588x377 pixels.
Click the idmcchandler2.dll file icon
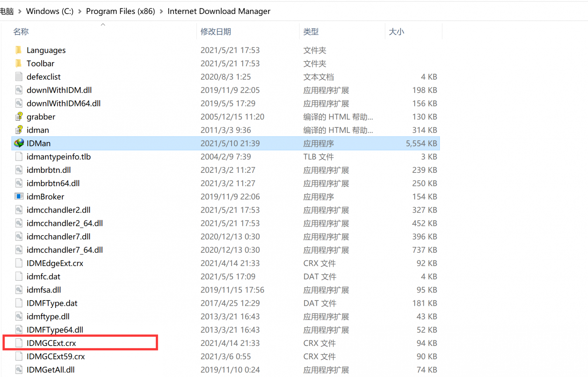point(19,210)
